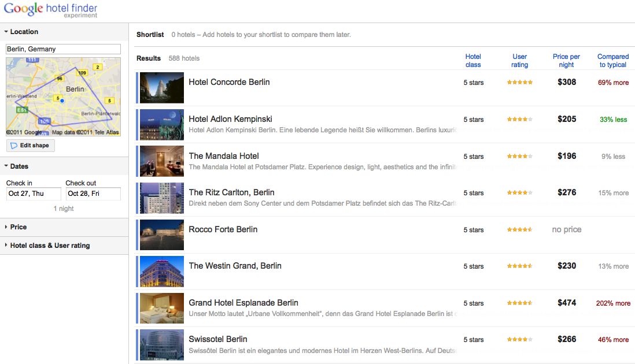Select Rocco Forte Berlin title

click(x=223, y=229)
